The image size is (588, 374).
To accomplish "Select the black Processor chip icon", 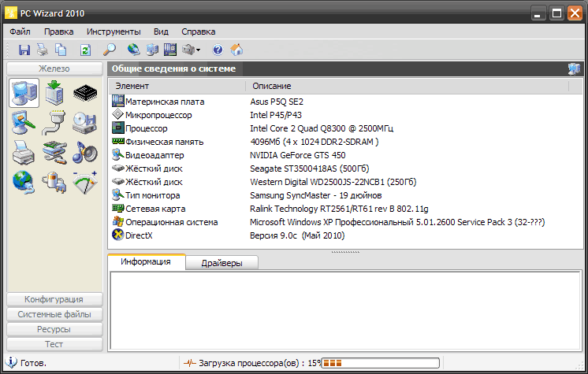I will pos(85,93).
